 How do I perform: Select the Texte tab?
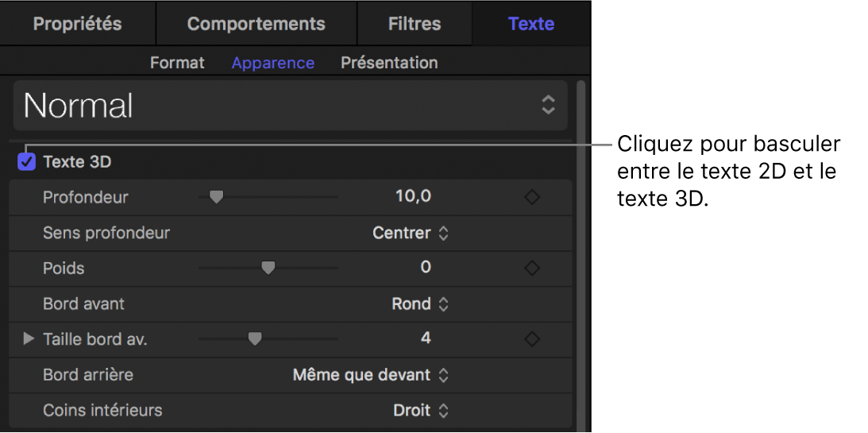coord(531,24)
